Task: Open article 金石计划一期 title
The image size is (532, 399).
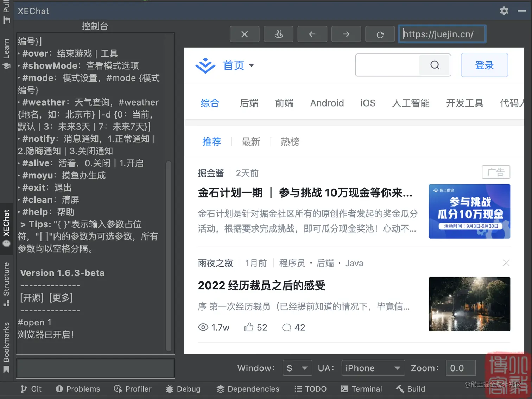Action: coord(305,193)
